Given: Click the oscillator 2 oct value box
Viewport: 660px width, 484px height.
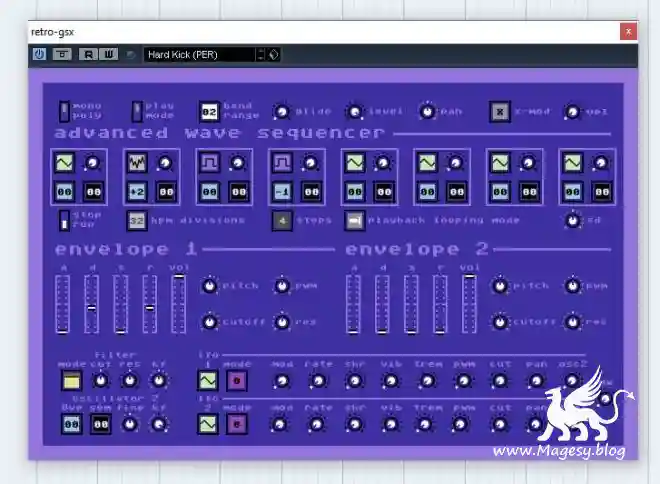Looking at the screenshot, I should point(72,424).
